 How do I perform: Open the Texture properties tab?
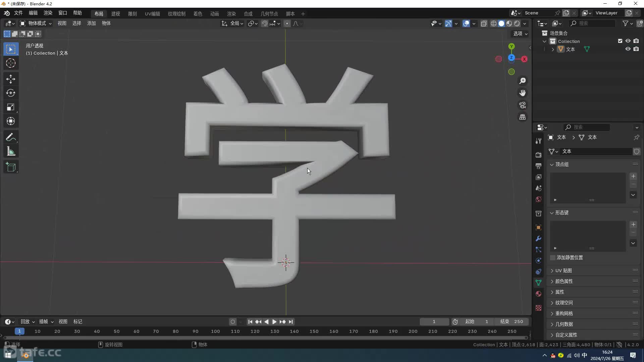click(538, 308)
